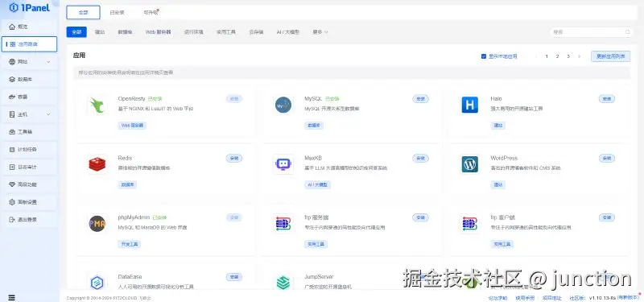Screen dimensions: 644x302
Task: Switch to the Upgradable top tab
Action: click(x=151, y=12)
